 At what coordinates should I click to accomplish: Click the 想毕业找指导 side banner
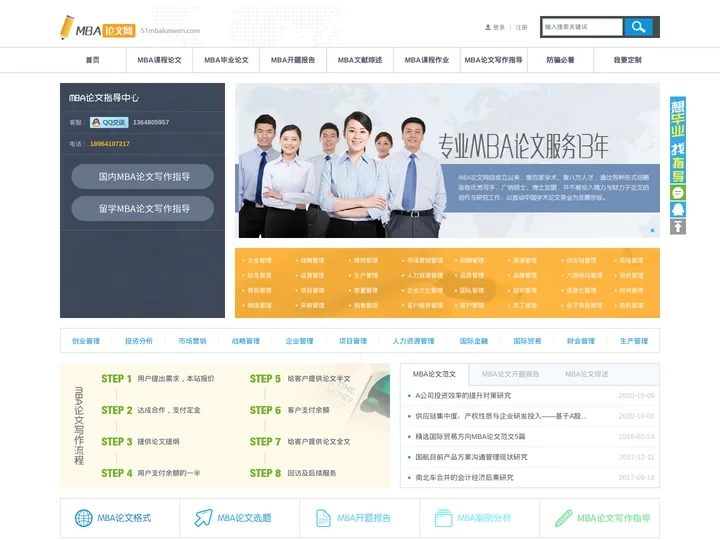(x=678, y=140)
